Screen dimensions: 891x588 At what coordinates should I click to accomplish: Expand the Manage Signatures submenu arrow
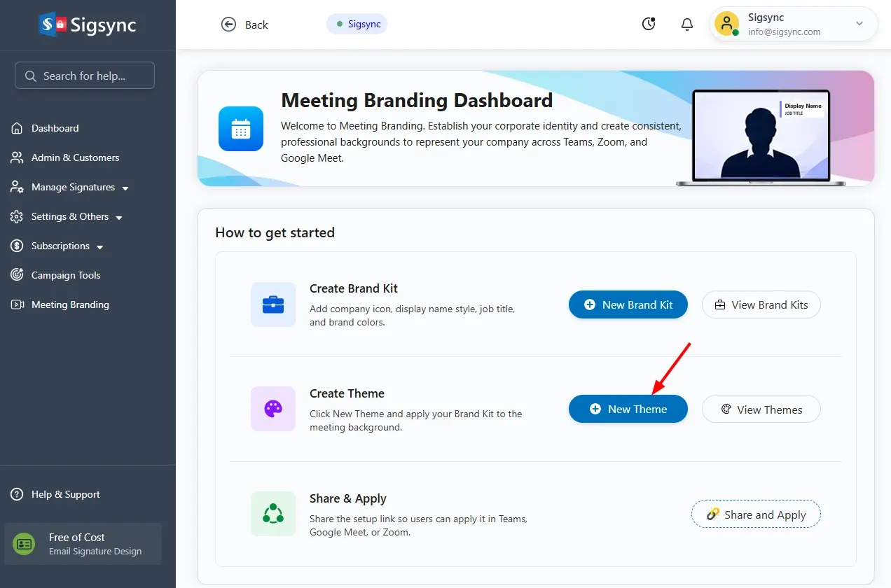(x=125, y=188)
